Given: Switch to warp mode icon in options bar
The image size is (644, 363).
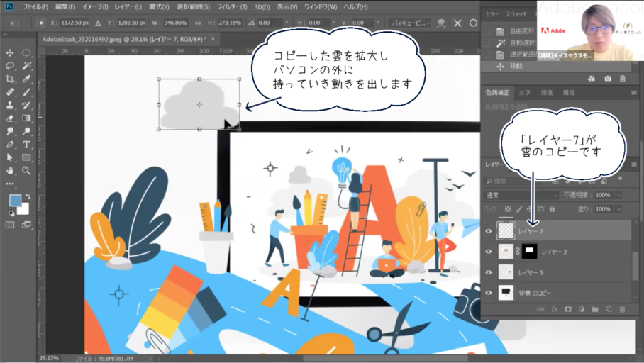Looking at the screenshot, I should pyautogui.click(x=441, y=23).
